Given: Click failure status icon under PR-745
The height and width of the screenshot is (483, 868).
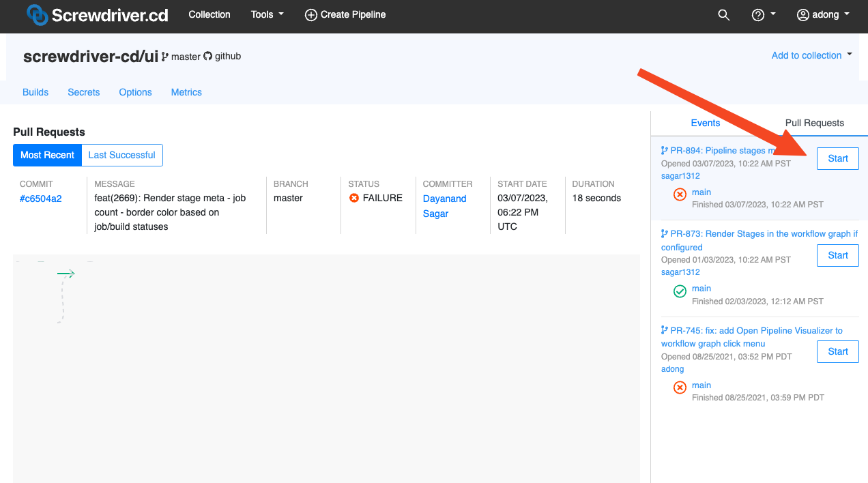Looking at the screenshot, I should (680, 387).
